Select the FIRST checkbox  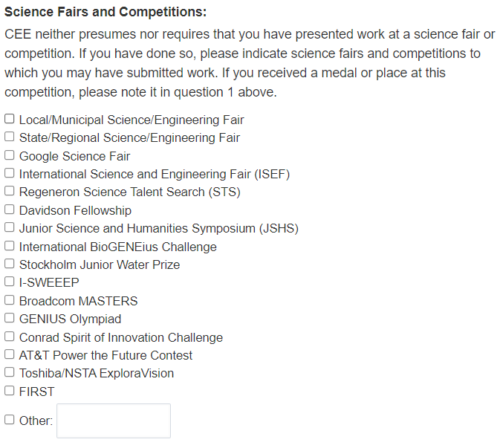pos(10,391)
